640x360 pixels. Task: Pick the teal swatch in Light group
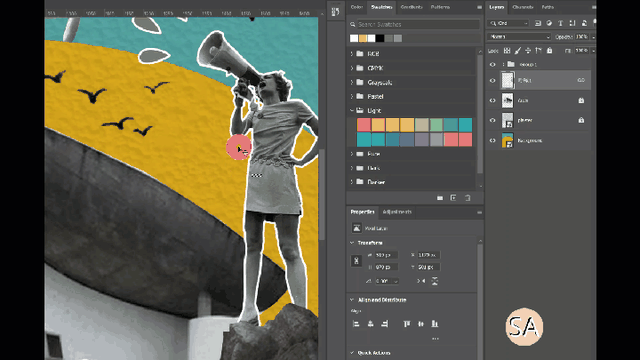click(x=465, y=125)
